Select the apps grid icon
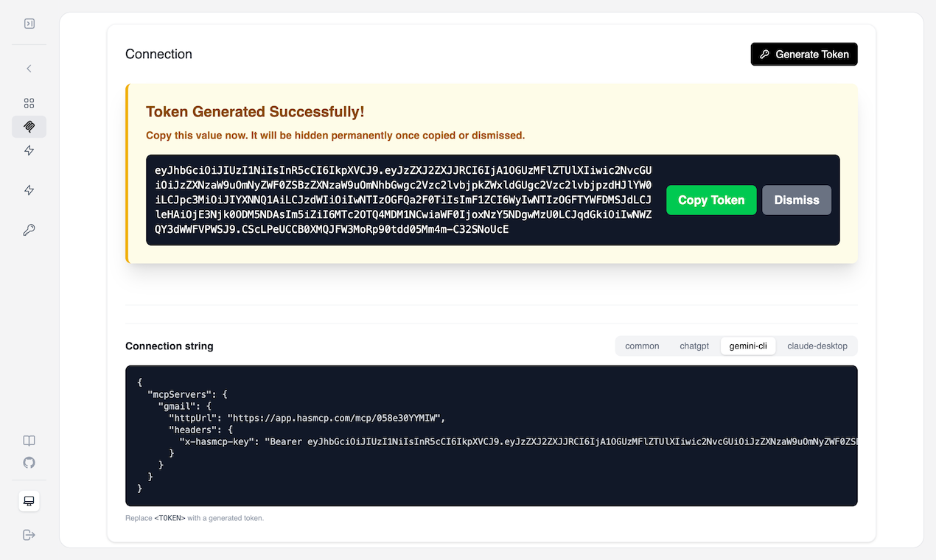This screenshot has width=936, height=560. [x=29, y=102]
